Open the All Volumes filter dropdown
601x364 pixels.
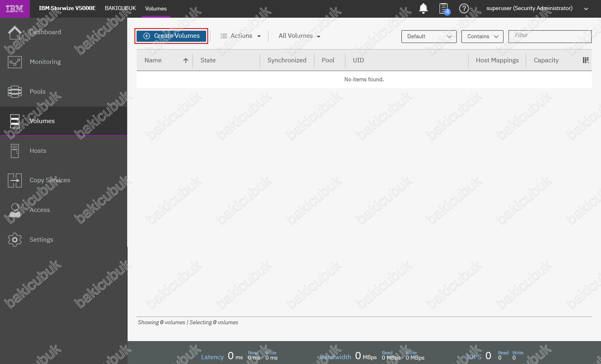[x=299, y=36]
